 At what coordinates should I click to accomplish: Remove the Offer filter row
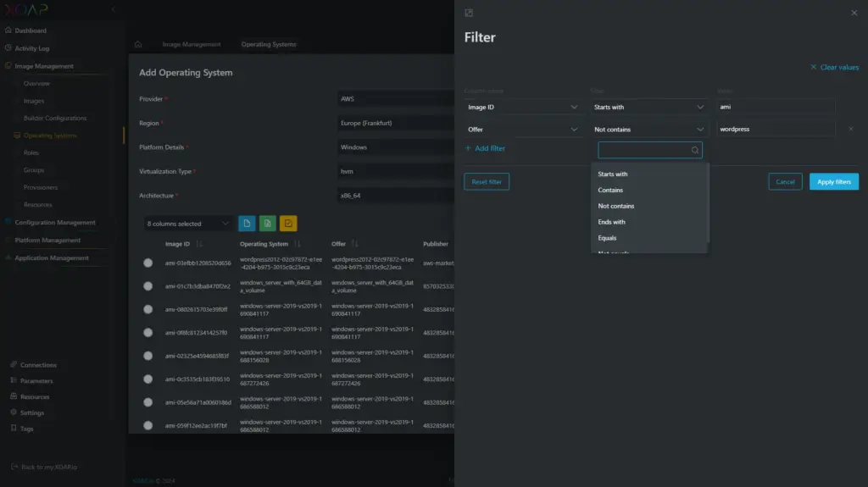tap(851, 129)
